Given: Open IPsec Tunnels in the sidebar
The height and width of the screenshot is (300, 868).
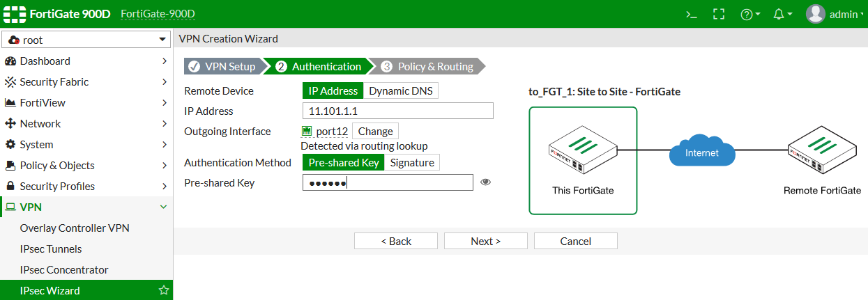Looking at the screenshot, I should point(51,248).
